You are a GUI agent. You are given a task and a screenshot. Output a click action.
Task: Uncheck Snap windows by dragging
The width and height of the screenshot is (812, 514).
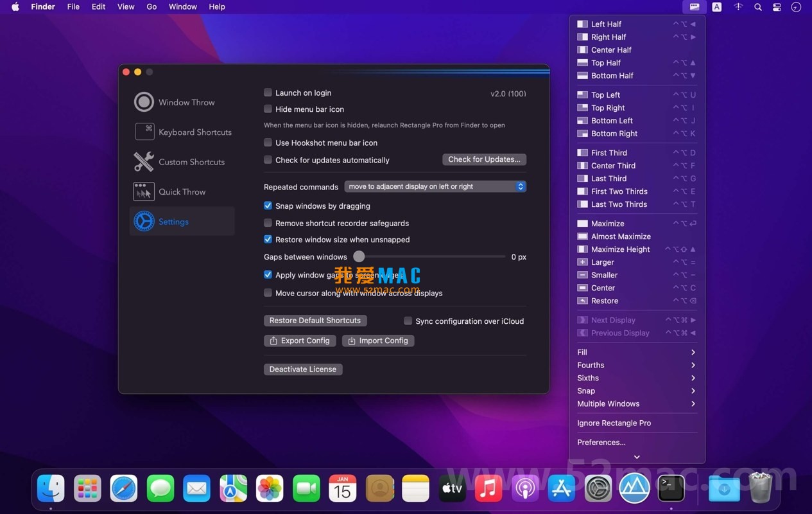(x=268, y=206)
